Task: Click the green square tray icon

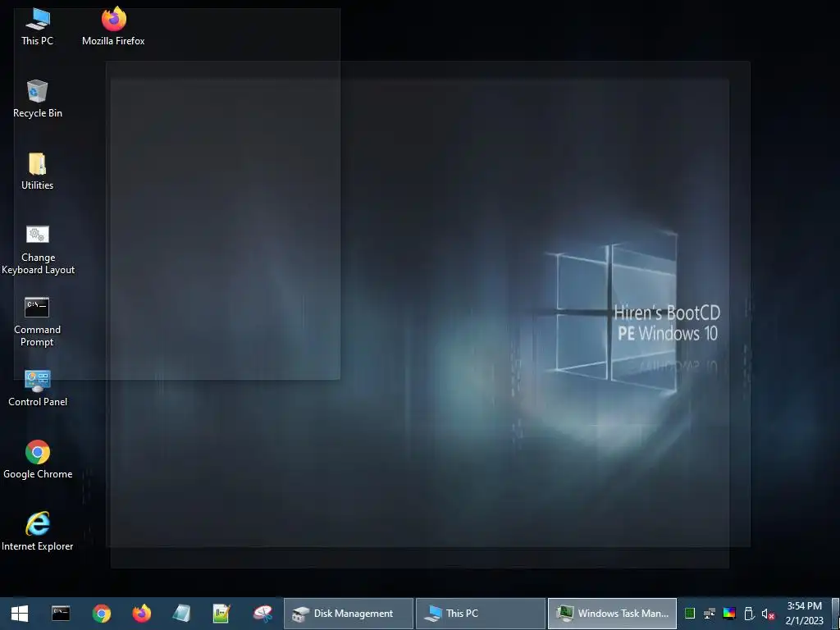Action: 690,614
